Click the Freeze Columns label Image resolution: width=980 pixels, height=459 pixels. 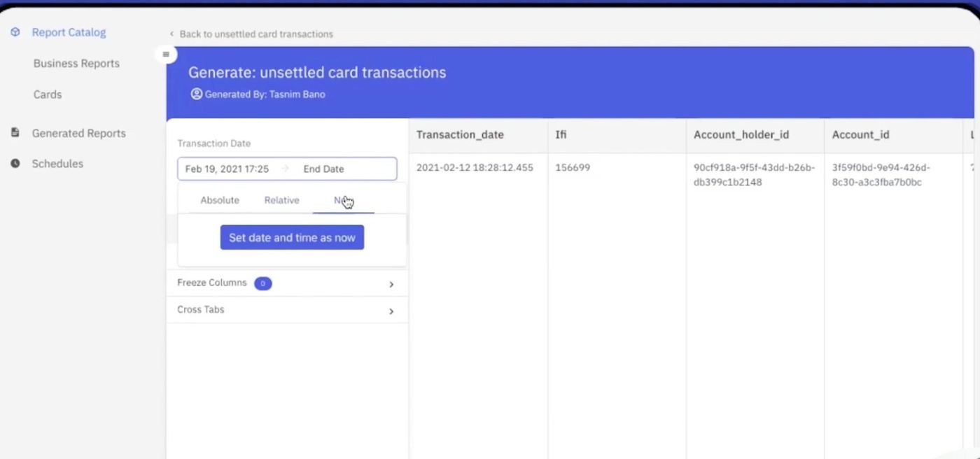[212, 283]
